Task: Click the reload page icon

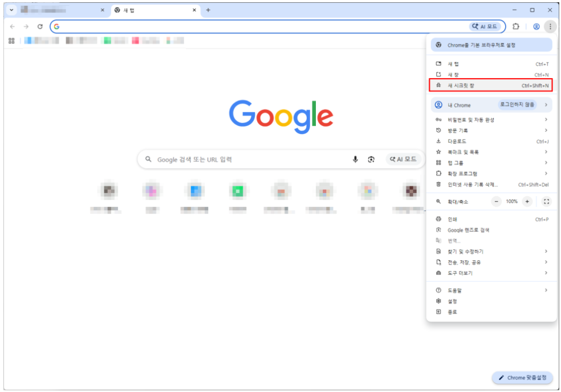Action: 40,27
